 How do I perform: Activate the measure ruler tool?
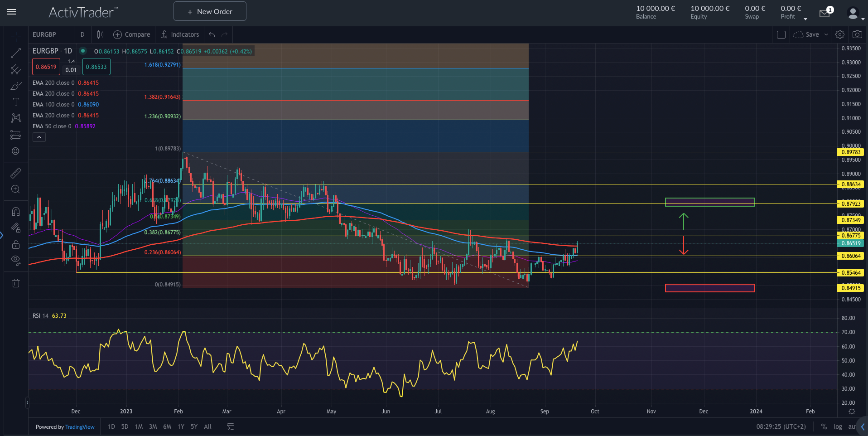[x=16, y=173]
